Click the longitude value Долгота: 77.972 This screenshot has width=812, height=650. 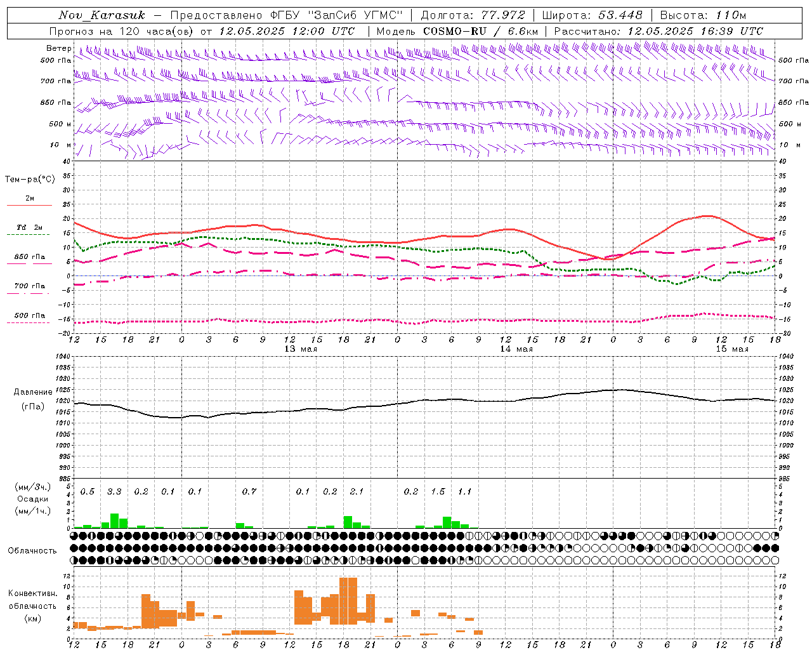tap(473, 15)
